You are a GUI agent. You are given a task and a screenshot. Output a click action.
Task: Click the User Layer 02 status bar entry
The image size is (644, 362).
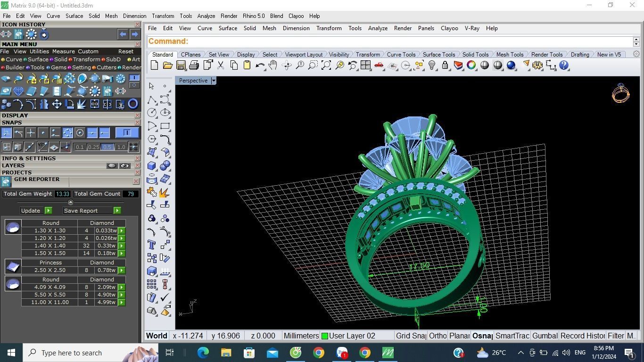(352, 336)
